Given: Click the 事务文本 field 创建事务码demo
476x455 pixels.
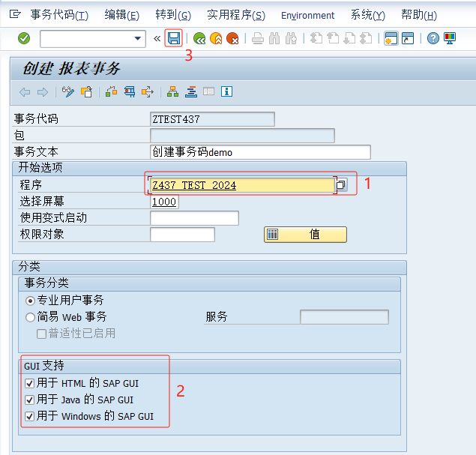Looking at the screenshot, I should [x=260, y=151].
